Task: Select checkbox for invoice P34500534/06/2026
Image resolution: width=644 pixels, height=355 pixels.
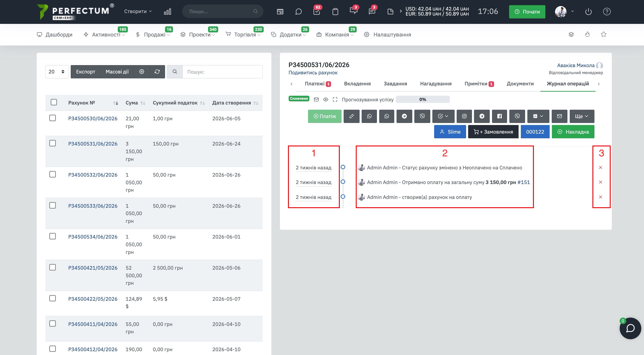Action: point(52,236)
